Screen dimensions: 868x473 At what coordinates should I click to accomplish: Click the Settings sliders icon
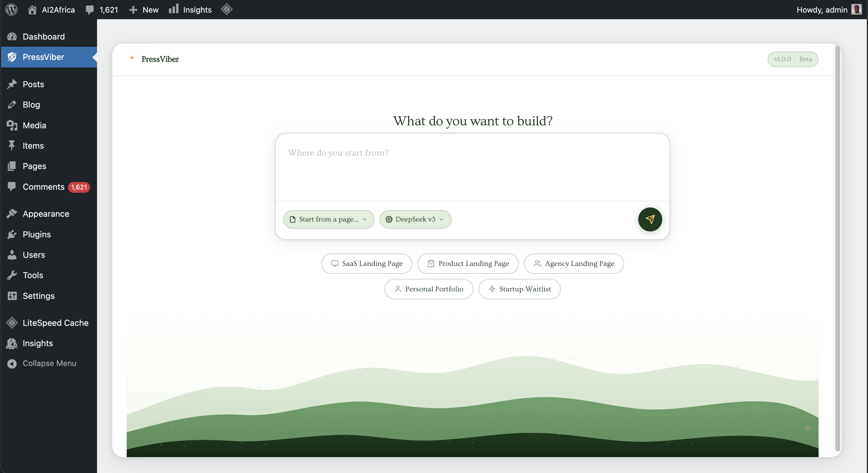click(12, 296)
